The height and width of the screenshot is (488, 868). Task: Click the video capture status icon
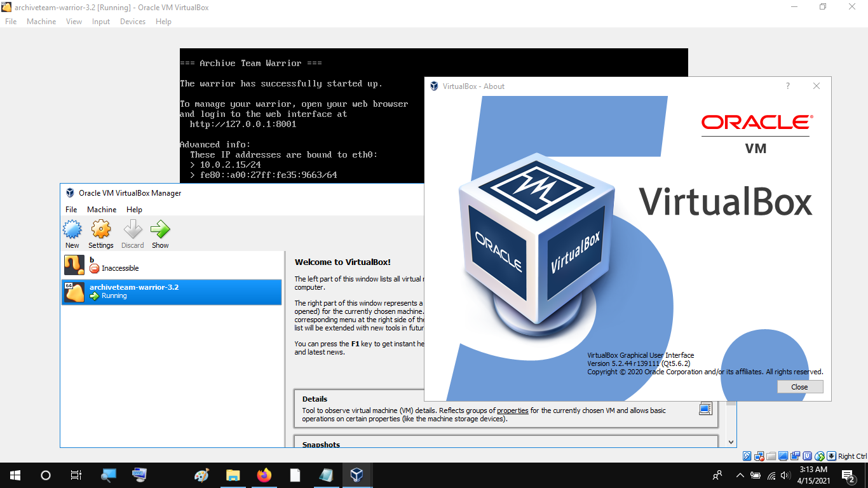coord(796,456)
